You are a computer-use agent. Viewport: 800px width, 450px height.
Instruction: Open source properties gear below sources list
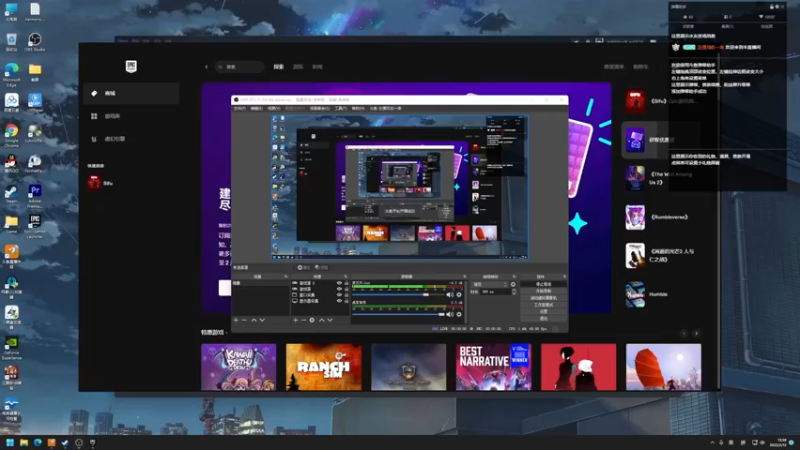point(312,320)
